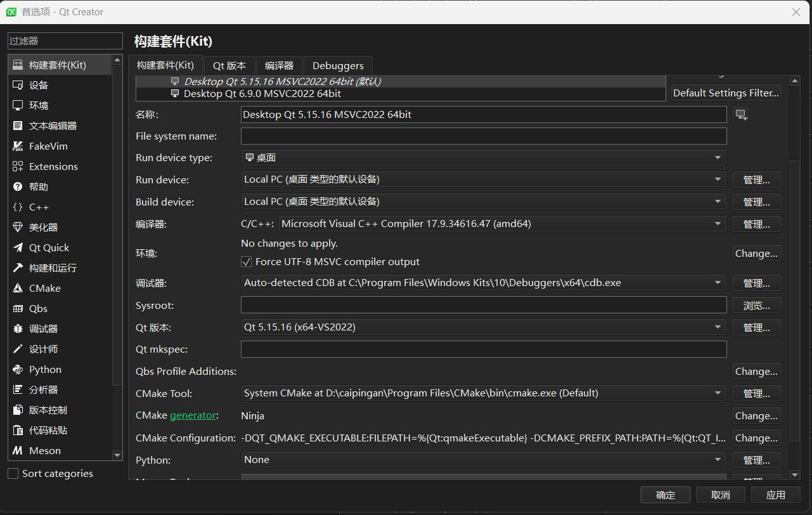The width and height of the screenshot is (812, 515).
Task: Enable the Sort categories checkbox
Action: pyautogui.click(x=11, y=473)
